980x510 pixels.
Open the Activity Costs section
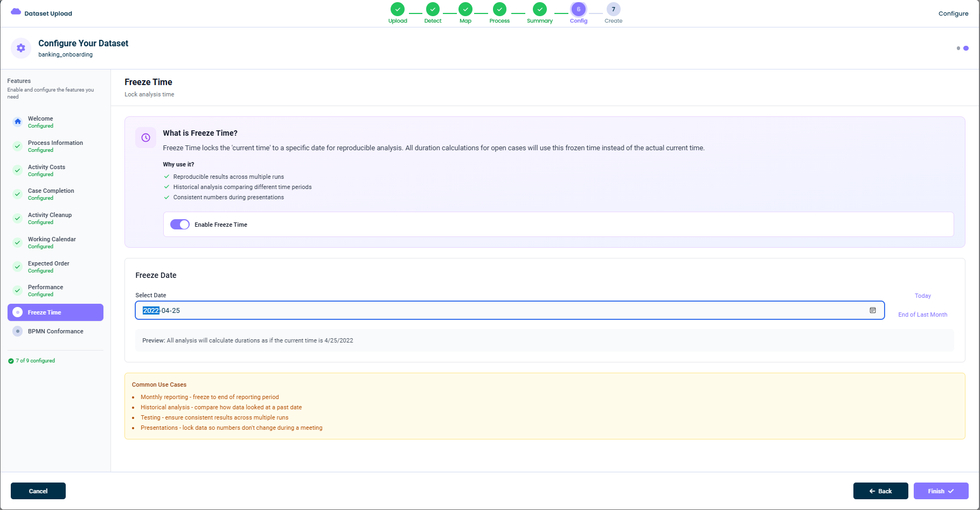[x=55, y=170]
